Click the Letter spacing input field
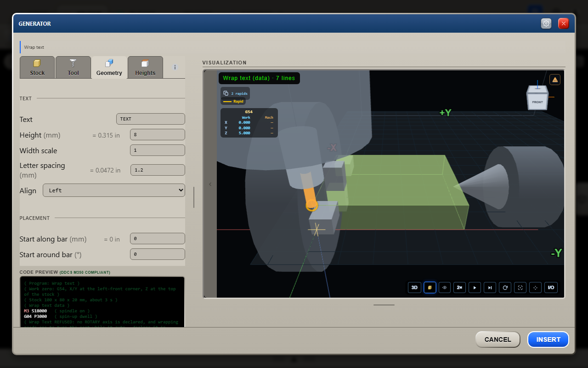 tap(158, 170)
